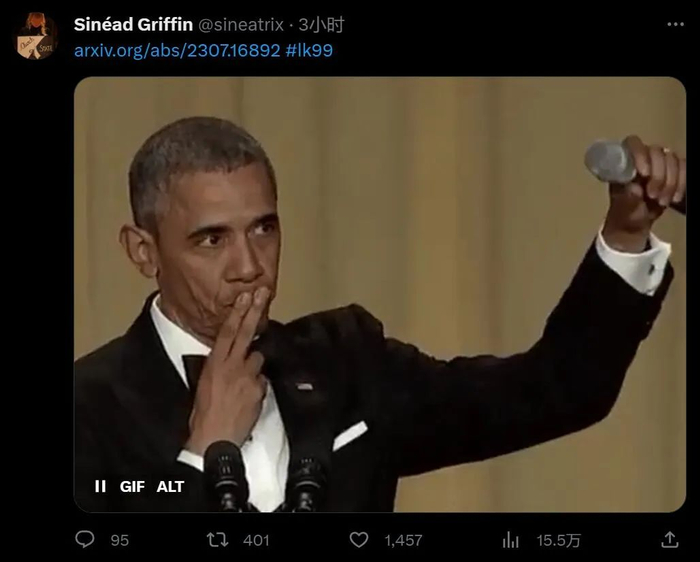
Task: Open the Obama GIF media
Action: (x=380, y=290)
